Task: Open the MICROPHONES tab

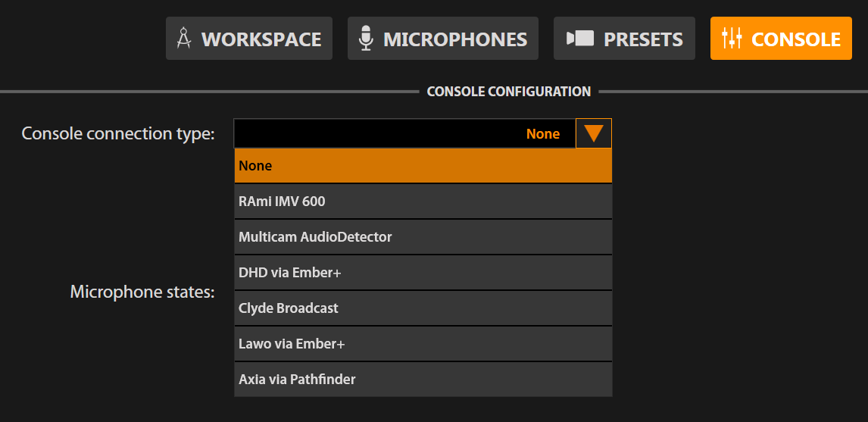Action: (x=454, y=39)
